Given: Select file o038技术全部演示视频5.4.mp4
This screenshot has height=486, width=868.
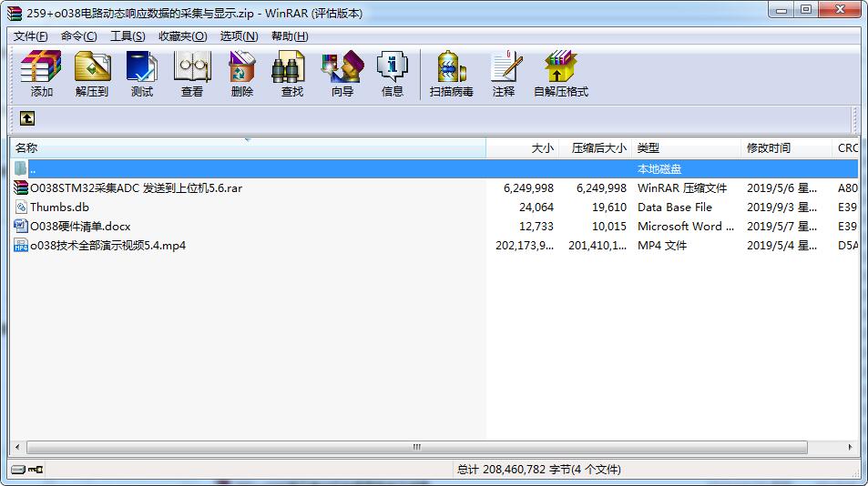Looking at the screenshot, I should tap(108, 246).
